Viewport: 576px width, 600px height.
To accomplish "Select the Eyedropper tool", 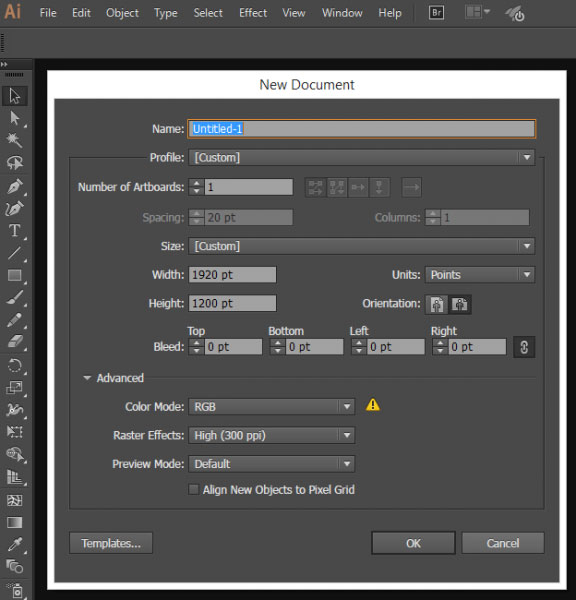I will coord(15,544).
